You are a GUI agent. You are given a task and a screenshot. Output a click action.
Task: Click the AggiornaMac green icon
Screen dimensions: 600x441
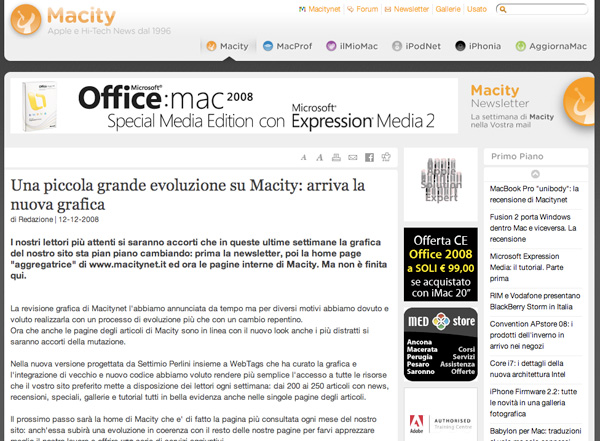[520, 46]
